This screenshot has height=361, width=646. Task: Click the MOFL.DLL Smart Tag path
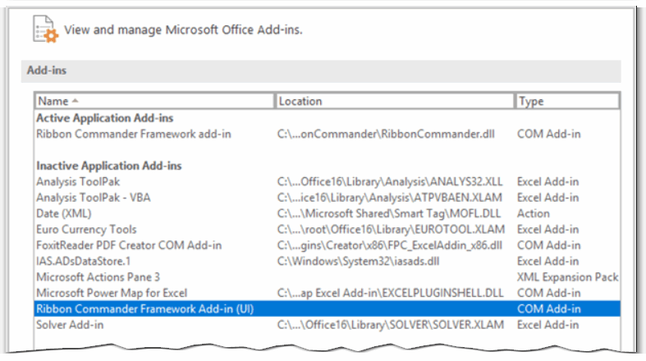pos(389,213)
